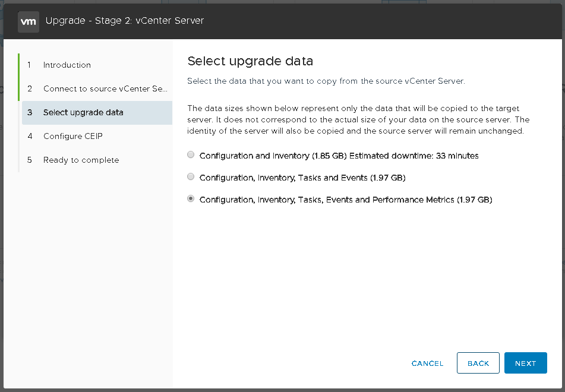Click the Estimated downtime: 33 minutes text
The width and height of the screenshot is (565, 392).
(x=414, y=156)
